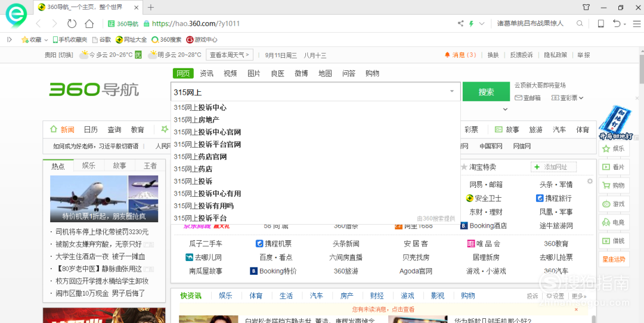The width and height of the screenshot is (644, 323).
Task: Open 娱乐 sidebar shortcut
Action: (614, 148)
